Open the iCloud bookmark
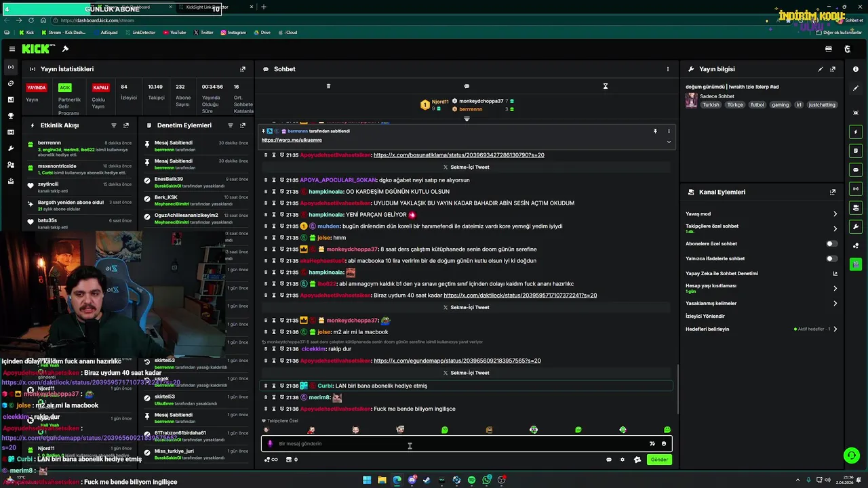The height and width of the screenshot is (488, 868). (x=288, y=33)
